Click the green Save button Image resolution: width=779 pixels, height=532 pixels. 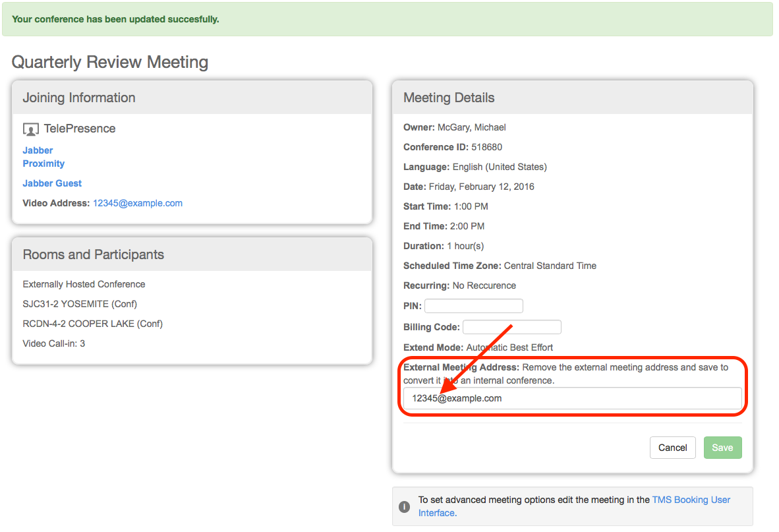722,448
